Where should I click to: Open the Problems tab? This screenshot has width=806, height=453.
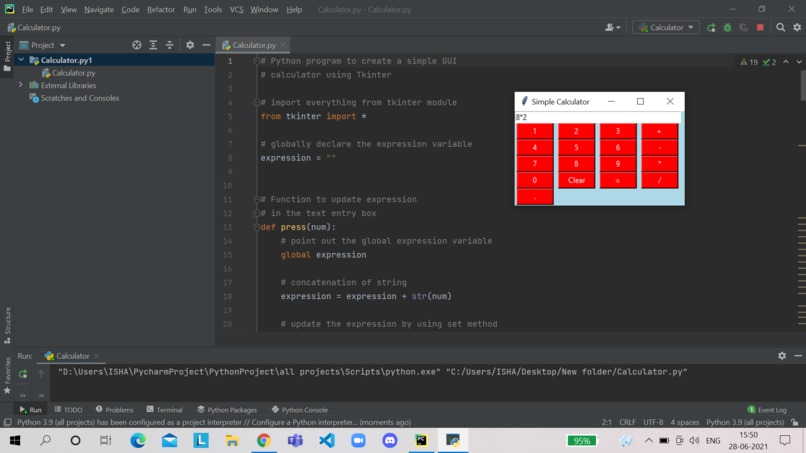pos(114,410)
